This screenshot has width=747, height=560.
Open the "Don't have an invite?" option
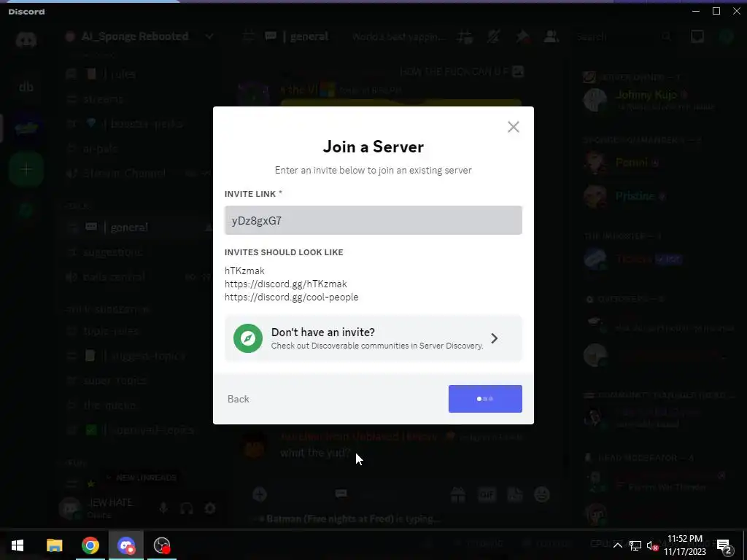click(373, 338)
